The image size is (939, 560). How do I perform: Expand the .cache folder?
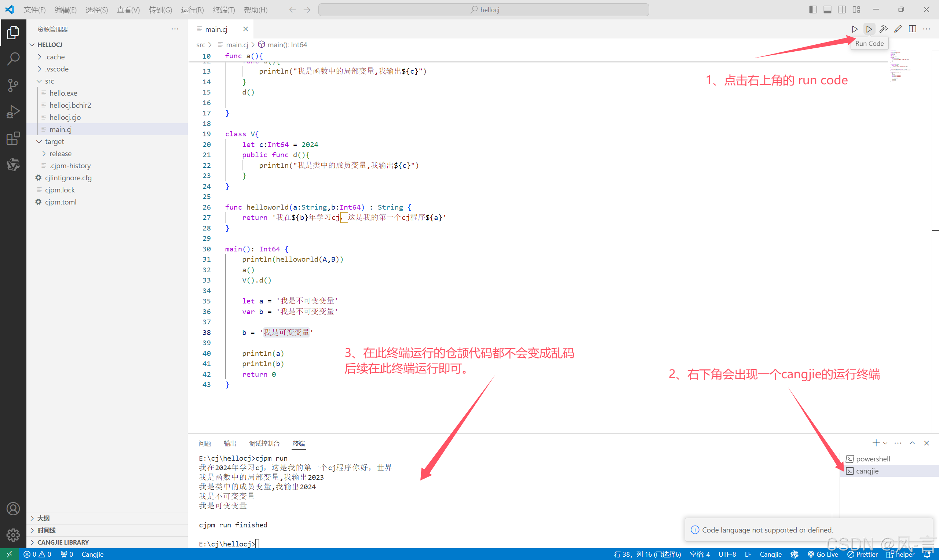point(55,57)
